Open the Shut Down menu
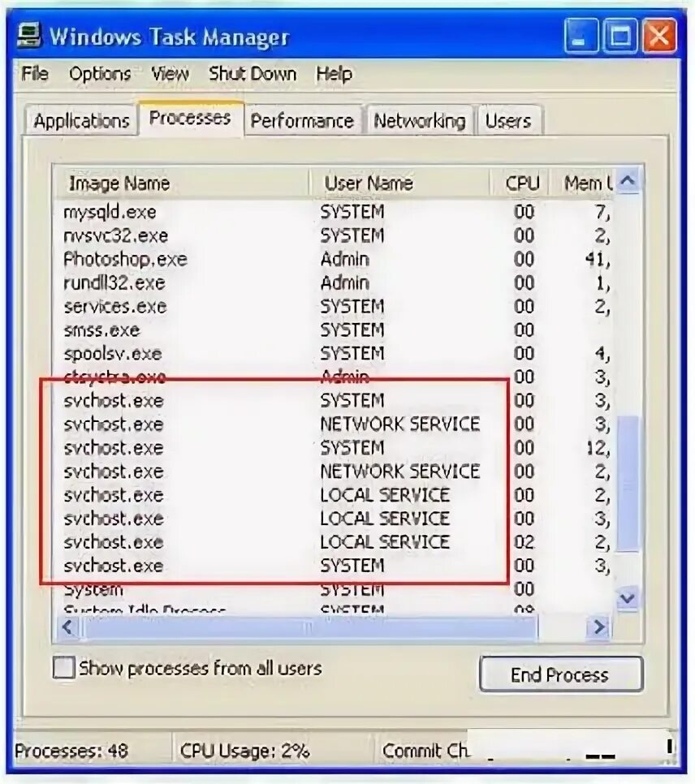The image size is (695, 784). tap(253, 74)
